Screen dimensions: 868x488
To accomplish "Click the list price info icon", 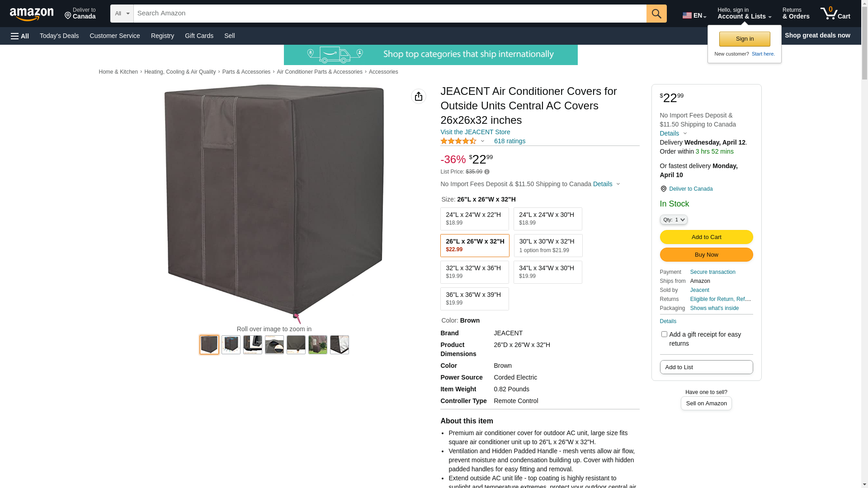I will 487,172.
